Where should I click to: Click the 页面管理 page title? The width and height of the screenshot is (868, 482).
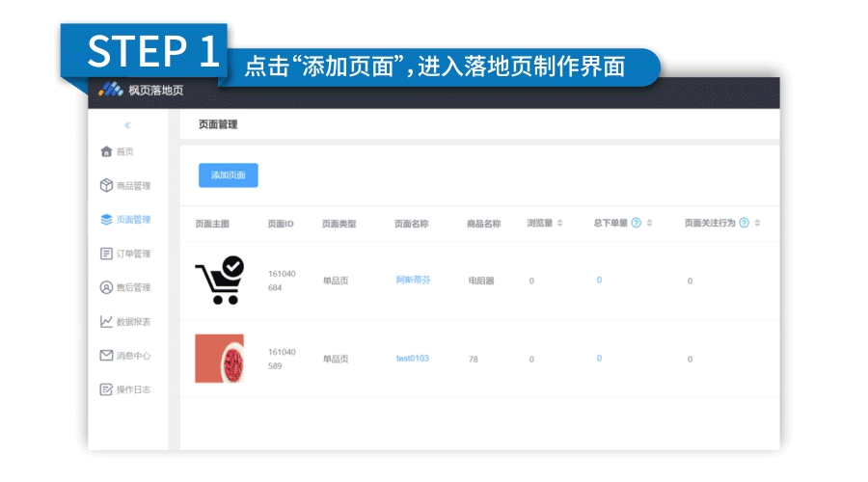click(x=218, y=124)
